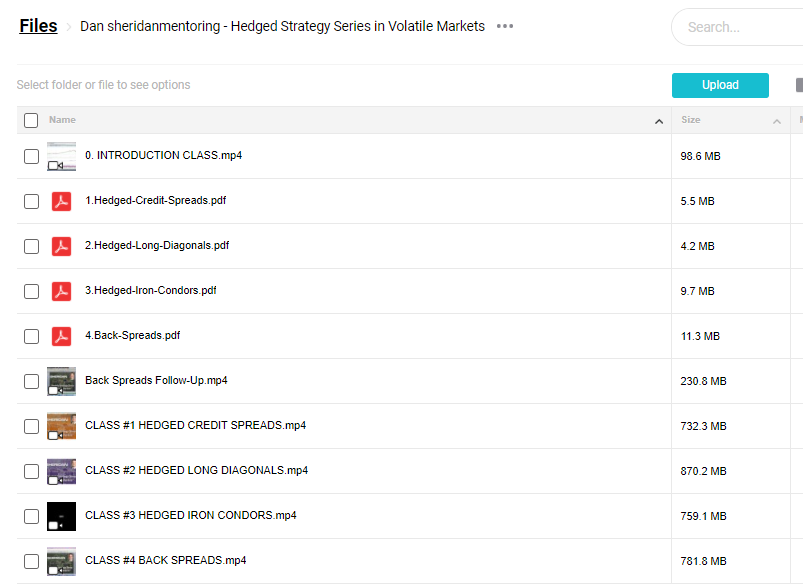Mark the checkbox for 3.Hedged-Iron-Condors.pdf
Viewport: 803px width, 584px height.
(x=31, y=291)
